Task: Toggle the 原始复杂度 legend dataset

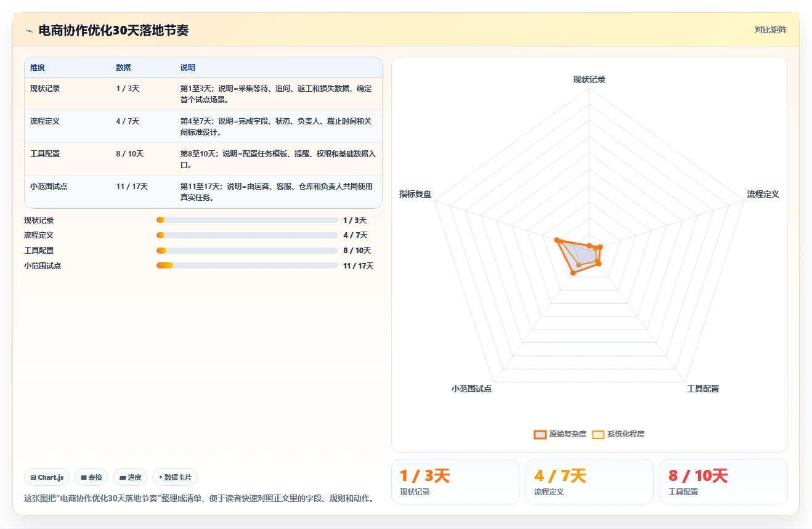Action: pyautogui.click(x=560, y=434)
